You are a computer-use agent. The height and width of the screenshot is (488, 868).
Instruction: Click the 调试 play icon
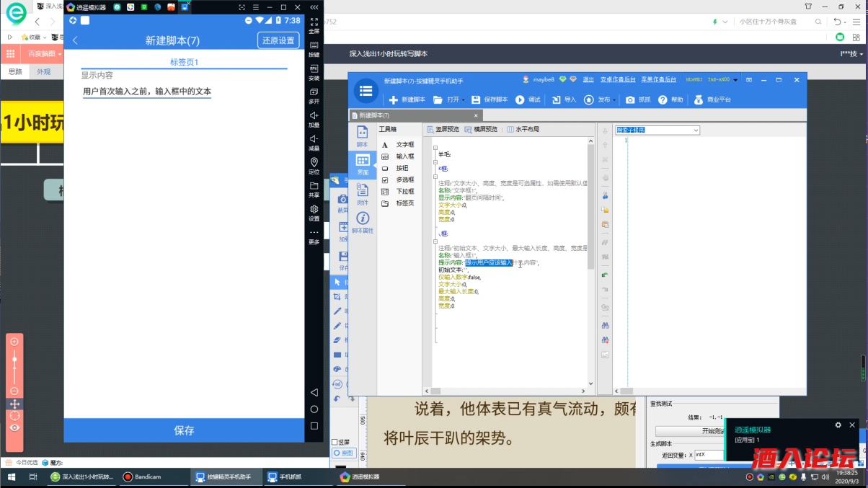point(520,100)
